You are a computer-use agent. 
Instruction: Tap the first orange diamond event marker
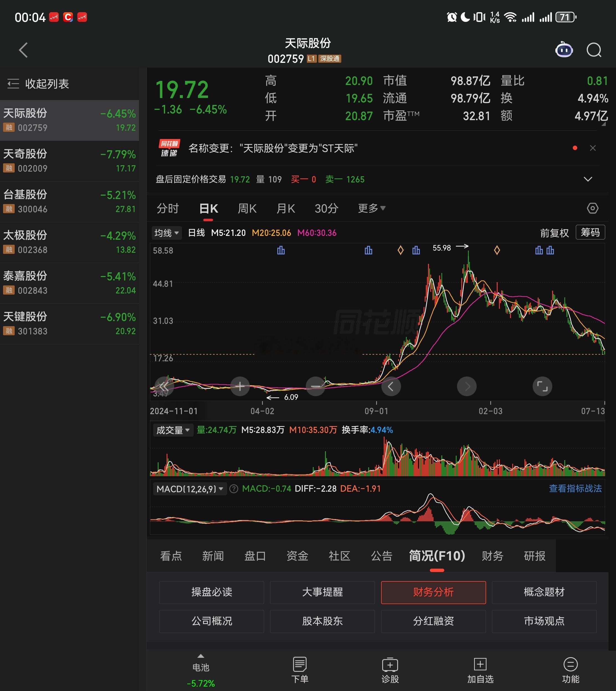click(401, 250)
